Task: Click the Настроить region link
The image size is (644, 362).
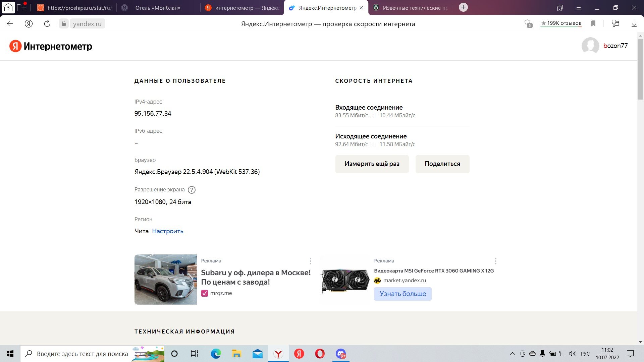Action: point(168,231)
